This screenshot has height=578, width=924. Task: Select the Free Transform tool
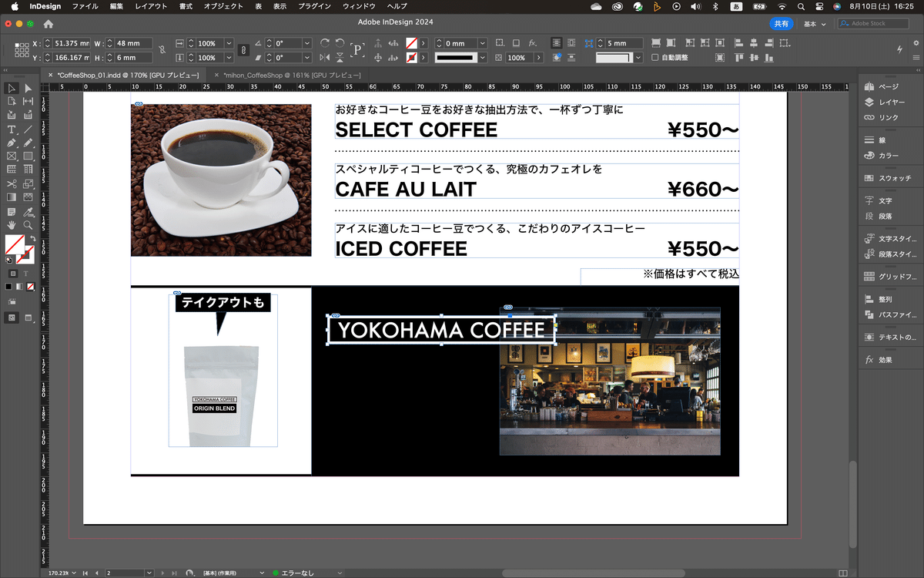28,184
